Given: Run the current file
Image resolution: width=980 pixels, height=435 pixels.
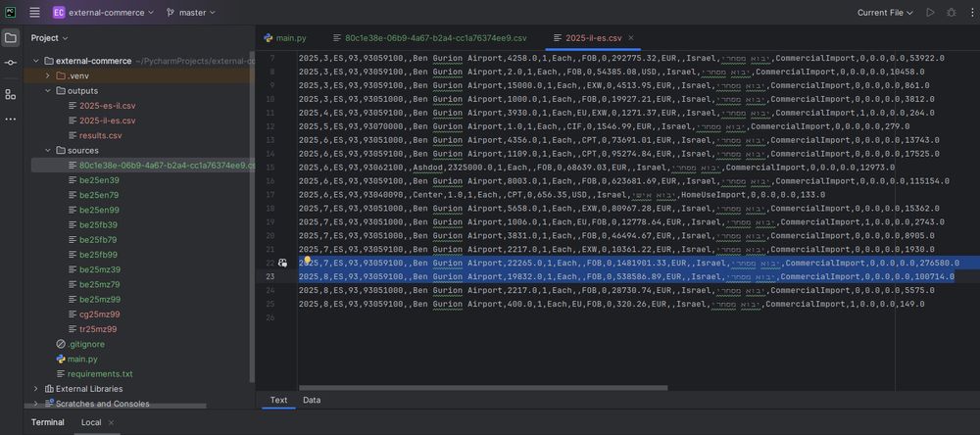Looking at the screenshot, I should (931, 13).
